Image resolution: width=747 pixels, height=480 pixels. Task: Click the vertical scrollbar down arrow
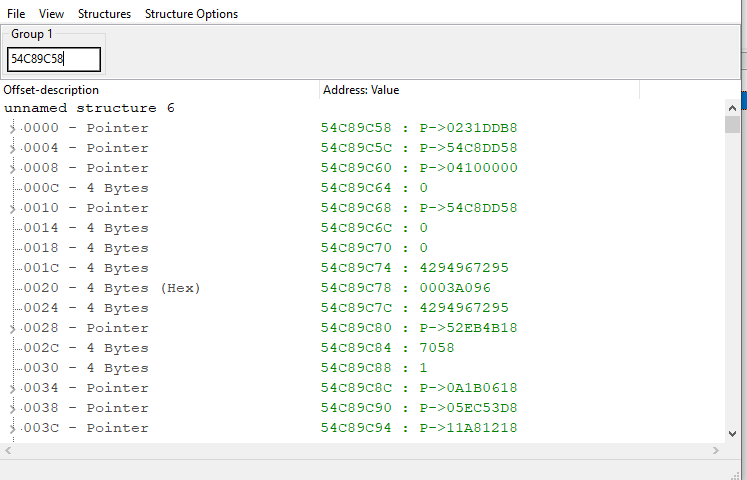point(732,434)
